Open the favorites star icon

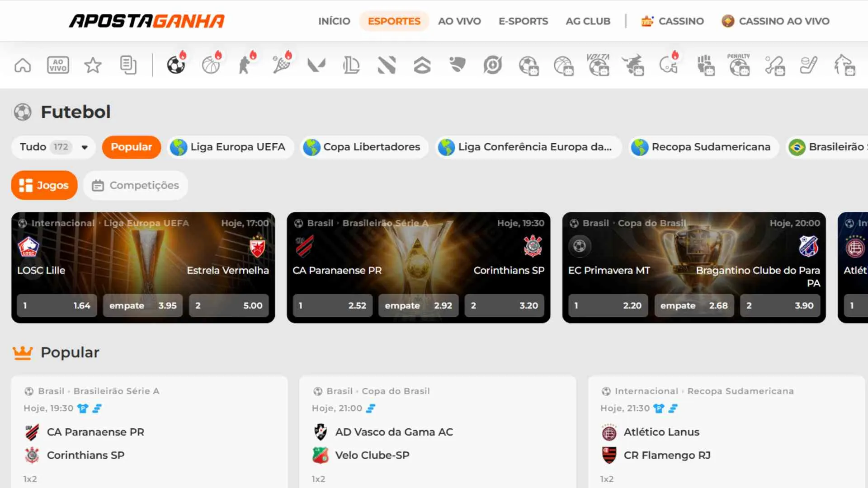point(93,65)
